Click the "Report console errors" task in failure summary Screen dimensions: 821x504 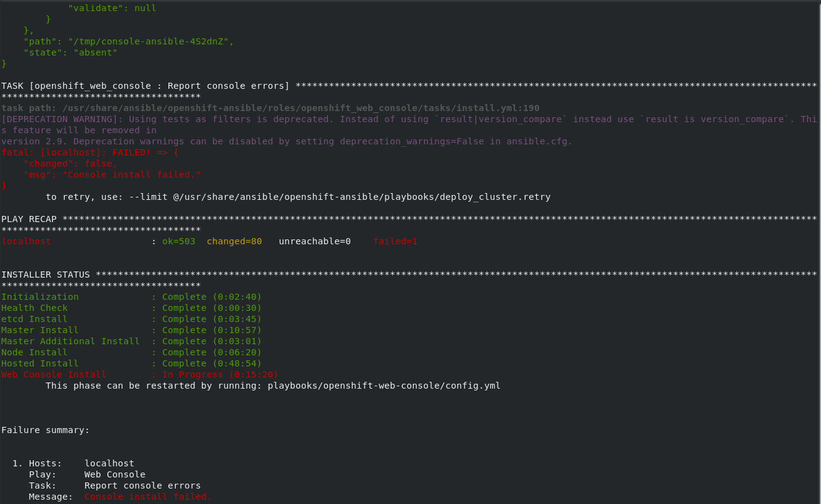[x=142, y=485]
